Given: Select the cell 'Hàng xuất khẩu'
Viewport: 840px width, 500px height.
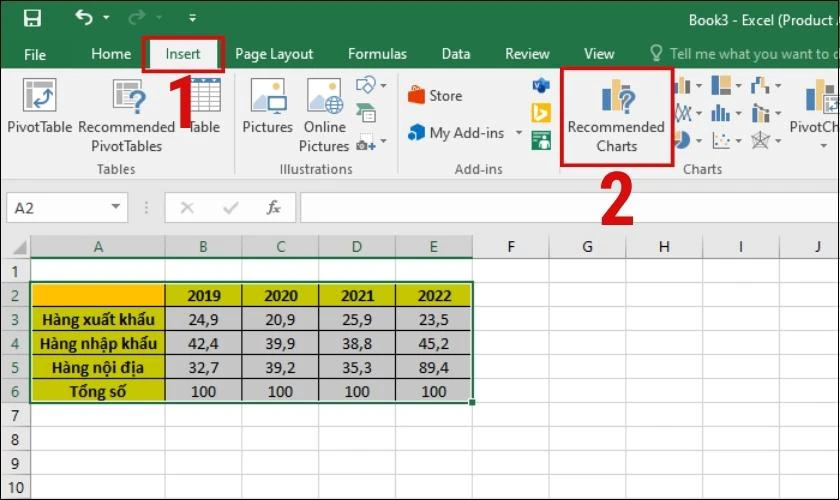Looking at the screenshot, I should point(98,319).
